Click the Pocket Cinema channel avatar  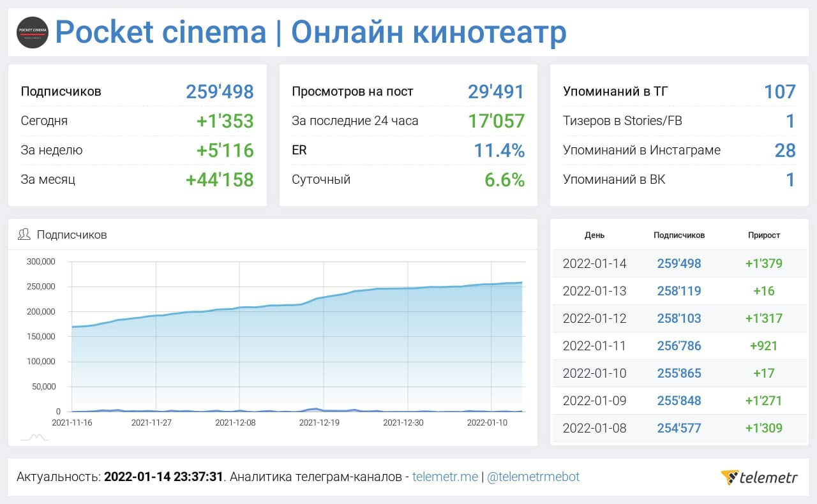[33, 33]
